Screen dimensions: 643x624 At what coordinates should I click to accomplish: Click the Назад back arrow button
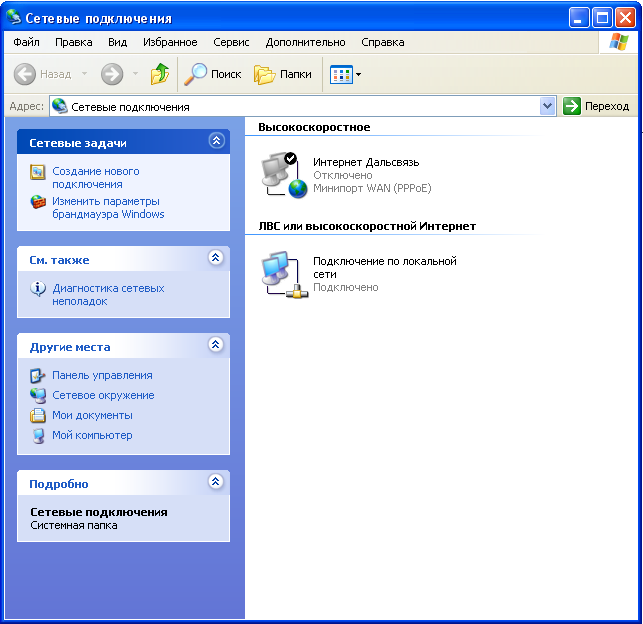pyautogui.click(x=43, y=74)
